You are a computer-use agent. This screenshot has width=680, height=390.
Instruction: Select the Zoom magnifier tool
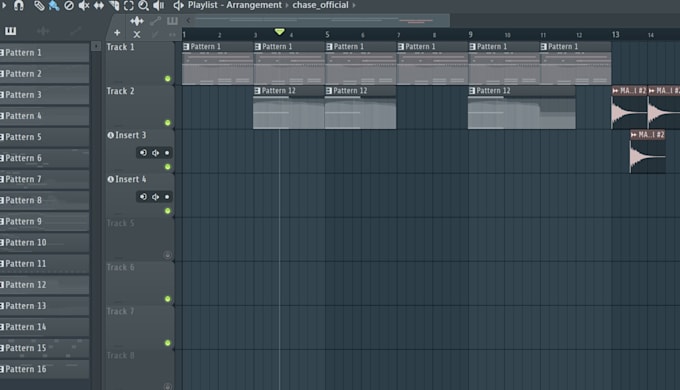(143, 6)
